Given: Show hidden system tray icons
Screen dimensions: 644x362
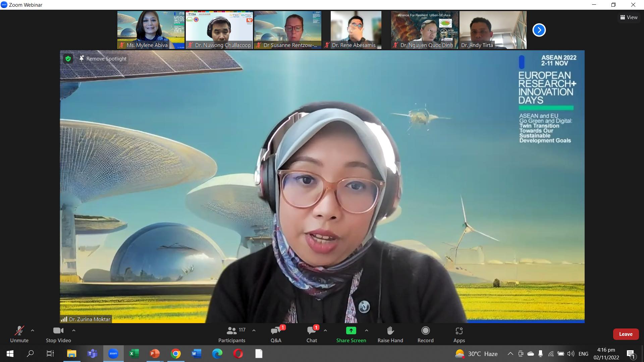Looking at the screenshot, I should point(510,354).
